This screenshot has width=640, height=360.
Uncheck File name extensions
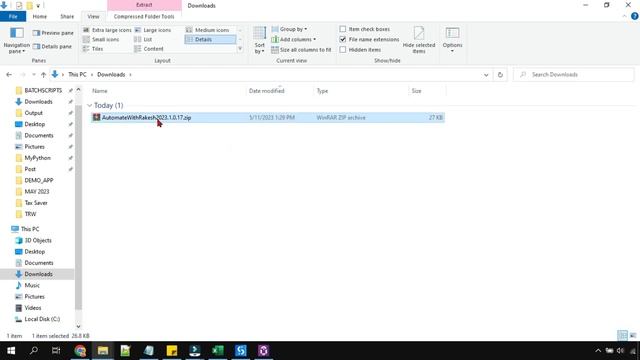click(343, 39)
